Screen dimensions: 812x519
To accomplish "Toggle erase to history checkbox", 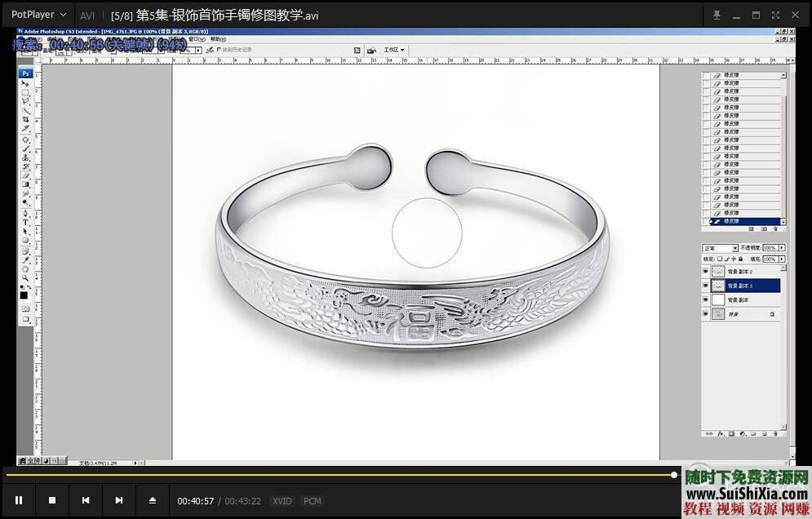I will point(219,50).
